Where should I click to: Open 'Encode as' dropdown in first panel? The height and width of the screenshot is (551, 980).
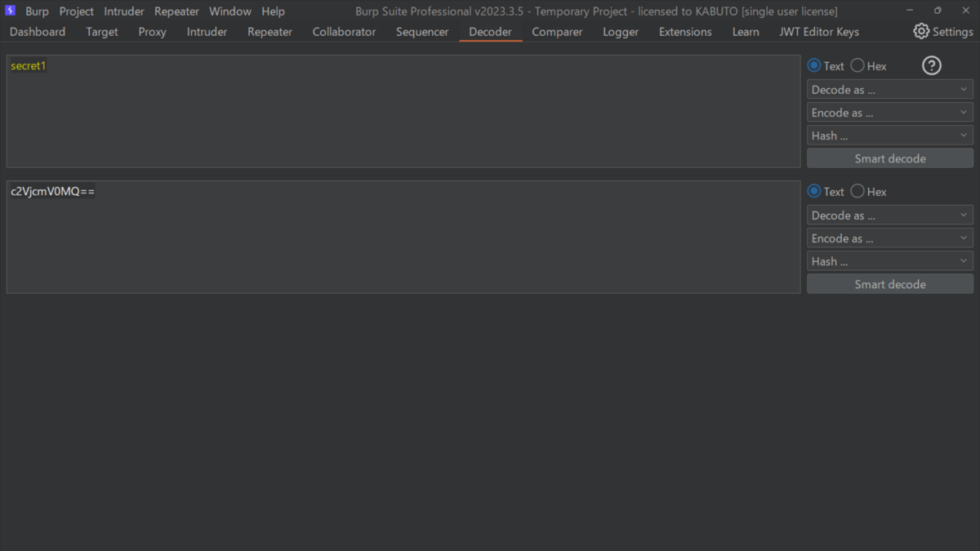pyautogui.click(x=890, y=113)
